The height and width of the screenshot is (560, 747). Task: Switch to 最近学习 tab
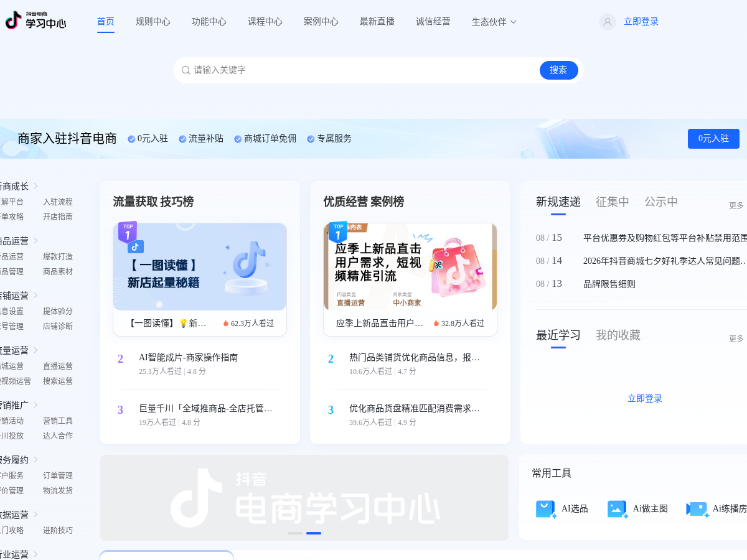click(x=558, y=335)
